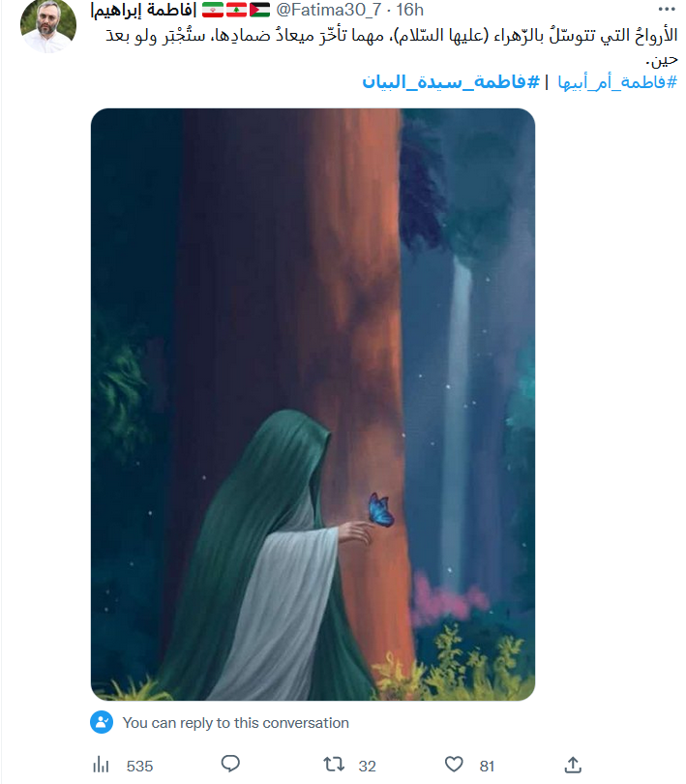Open the attached painting image
The height and width of the screenshot is (784, 686).
point(313,404)
